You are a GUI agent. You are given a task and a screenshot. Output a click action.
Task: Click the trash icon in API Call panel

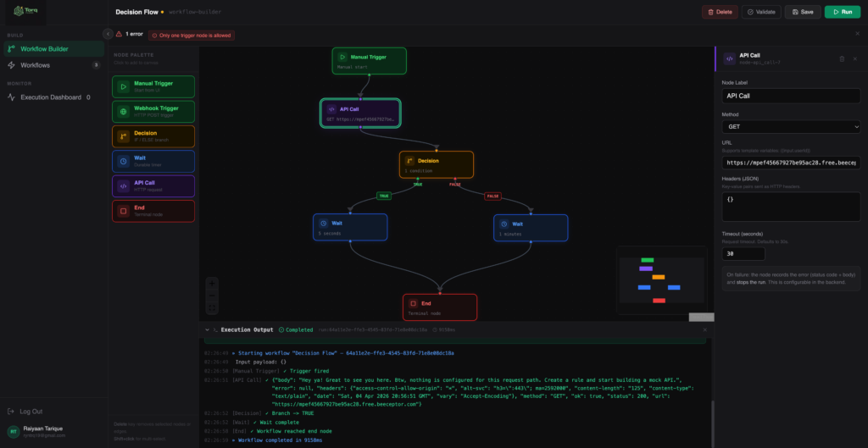tap(842, 58)
